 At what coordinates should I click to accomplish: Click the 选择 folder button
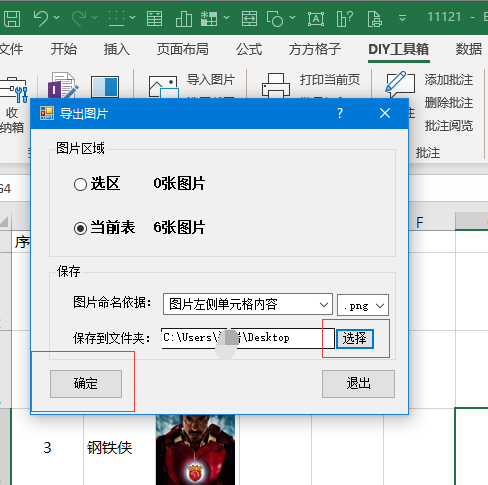pos(355,339)
